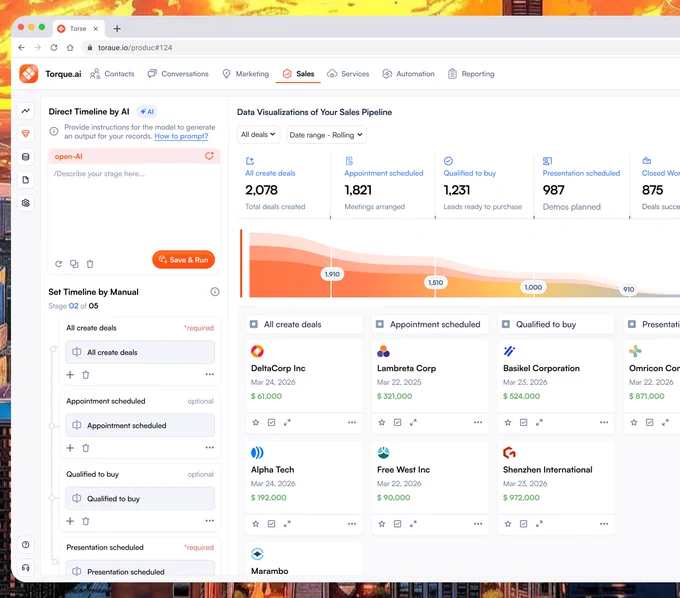Open the Automation menu
Image resolution: width=680 pixels, height=598 pixels.
click(409, 74)
